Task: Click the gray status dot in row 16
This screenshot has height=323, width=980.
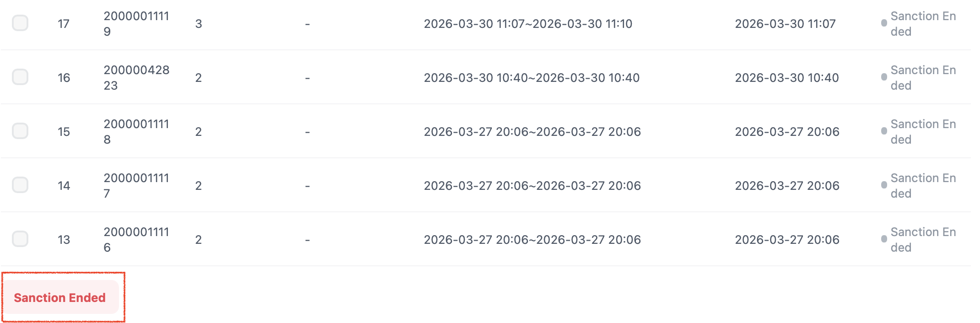Action: click(884, 77)
